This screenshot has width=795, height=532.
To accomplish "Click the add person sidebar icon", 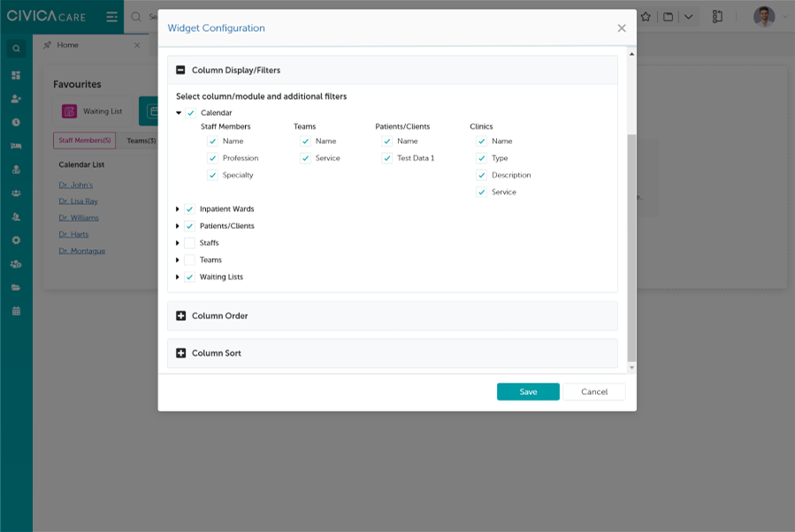I will click(x=16, y=99).
